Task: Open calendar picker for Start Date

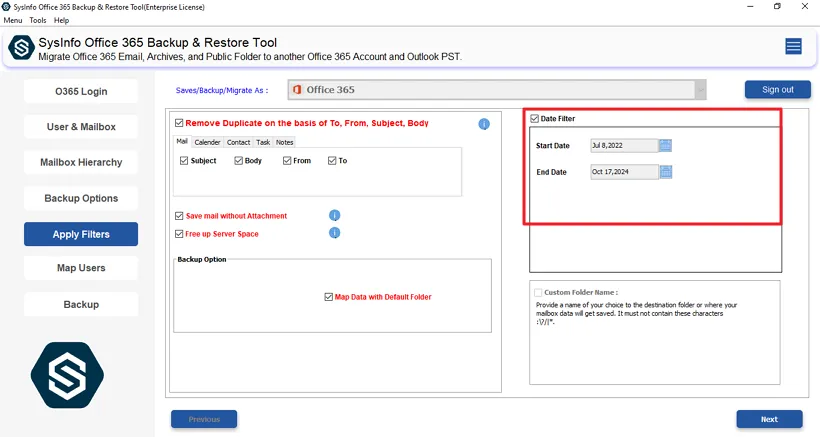Action: 666,145
